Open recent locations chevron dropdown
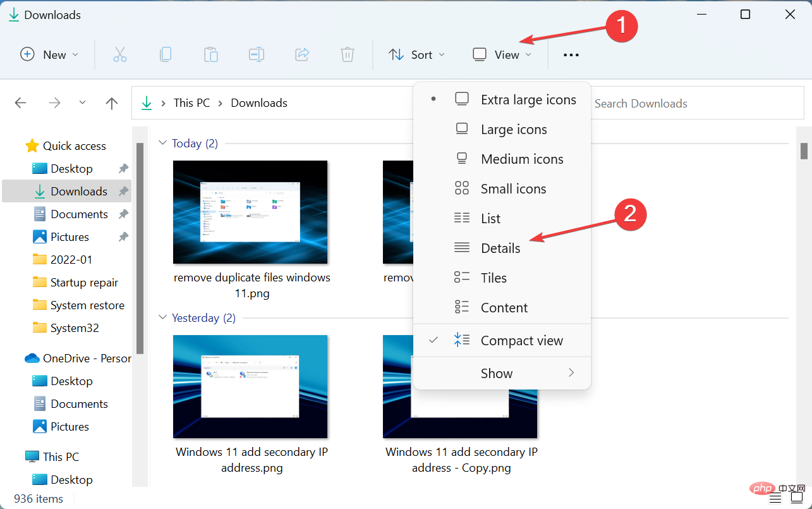Image resolution: width=812 pixels, height=509 pixels. click(x=82, y=103)
